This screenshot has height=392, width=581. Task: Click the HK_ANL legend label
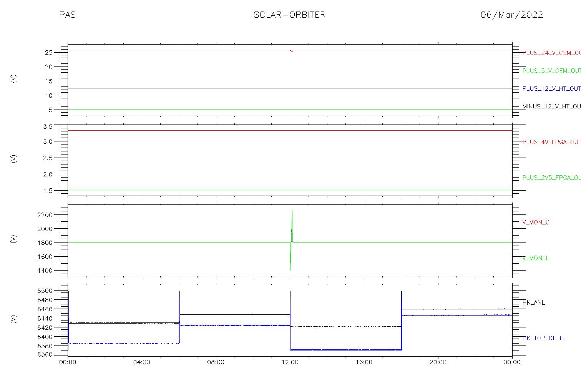(533, 302)
